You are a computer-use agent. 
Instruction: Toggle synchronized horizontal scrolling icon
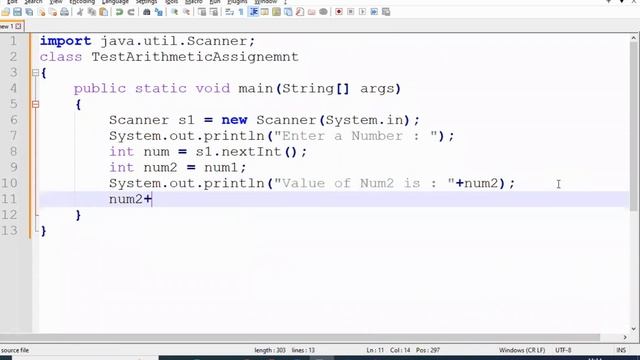tap(213, 12)
